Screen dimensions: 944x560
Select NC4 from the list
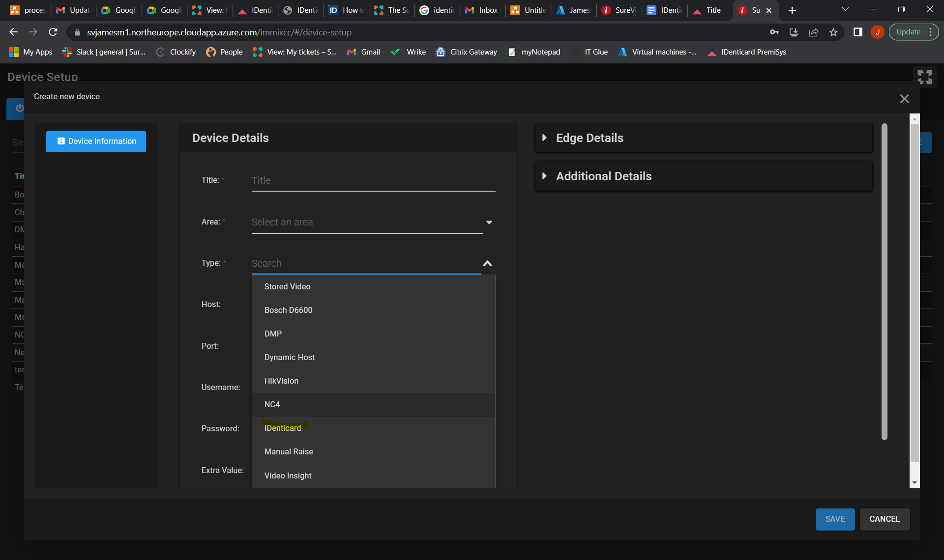click(x=373, y=404)
